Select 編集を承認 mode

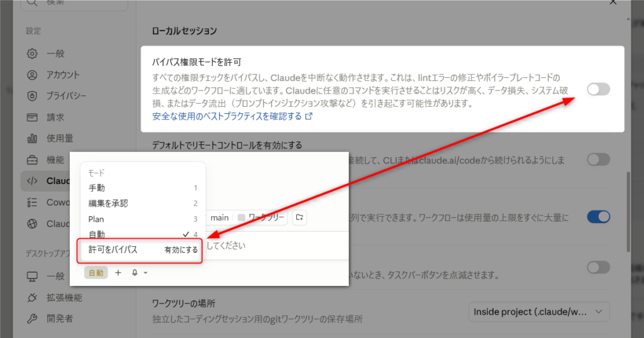(x=143, y=204)
